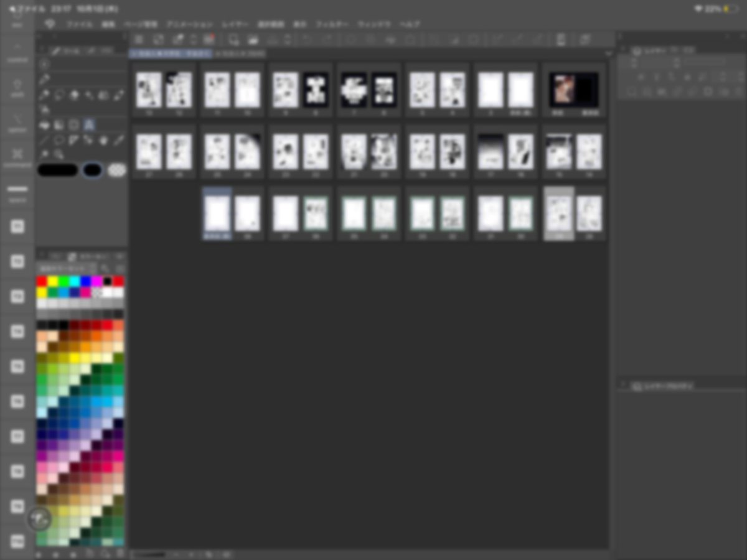The image size is (747, 560).
Task: Open the ページ管理 menu
Action: point(141,24)
